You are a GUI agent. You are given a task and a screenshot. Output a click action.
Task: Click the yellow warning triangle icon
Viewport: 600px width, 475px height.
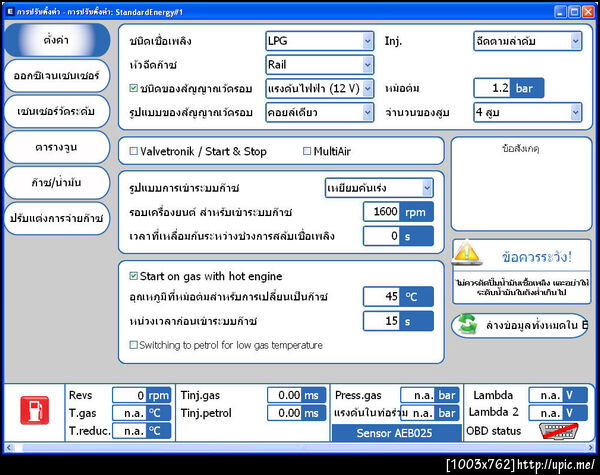pyautogui.click(x=467, y=252)
